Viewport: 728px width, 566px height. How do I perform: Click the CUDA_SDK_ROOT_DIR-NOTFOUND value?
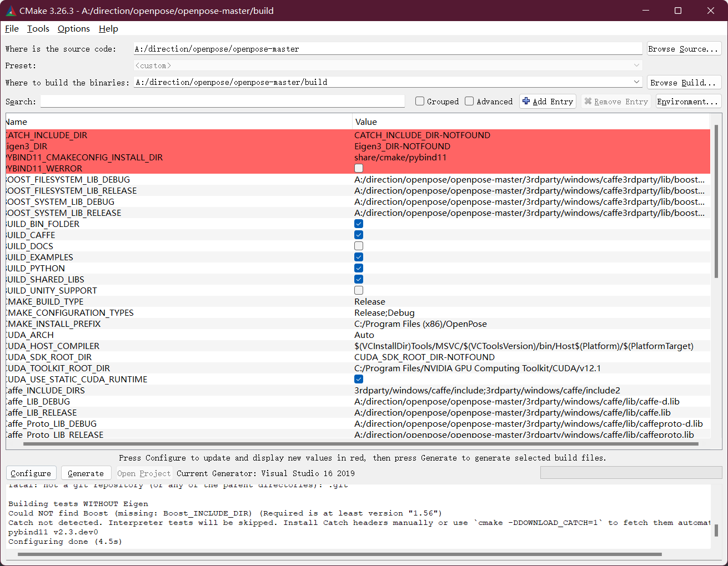pyautogui.click(x=424, y=357)
